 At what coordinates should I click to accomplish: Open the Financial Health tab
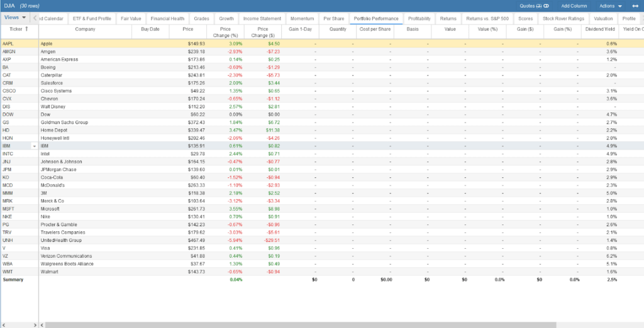[x=167, y=18]
